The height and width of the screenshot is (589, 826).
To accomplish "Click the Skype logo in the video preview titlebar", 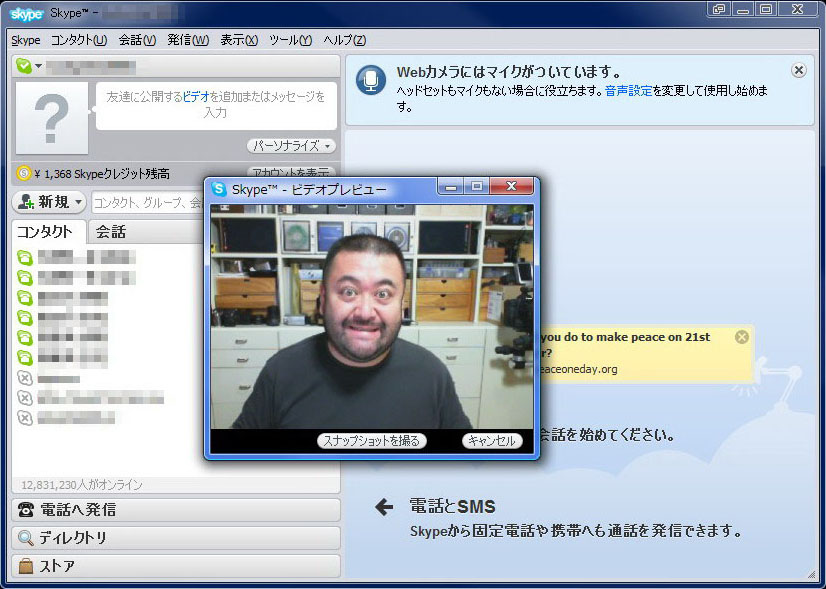I will click(215, 186).
